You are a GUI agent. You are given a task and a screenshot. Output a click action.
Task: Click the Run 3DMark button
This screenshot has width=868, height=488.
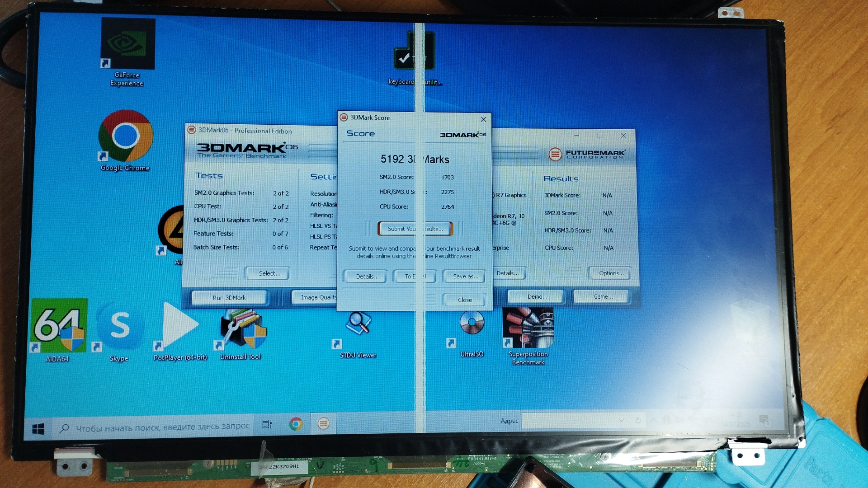229,298
